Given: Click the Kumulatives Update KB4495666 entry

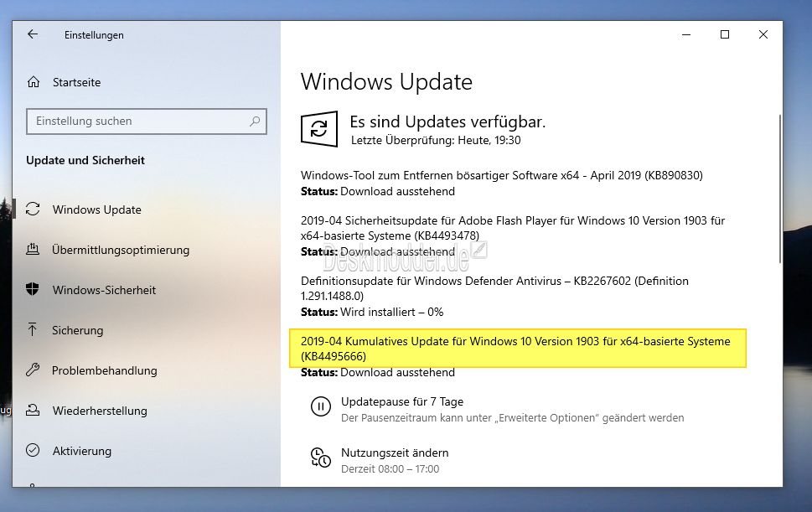Looking at the screenshot, I should tap(515, 349).
